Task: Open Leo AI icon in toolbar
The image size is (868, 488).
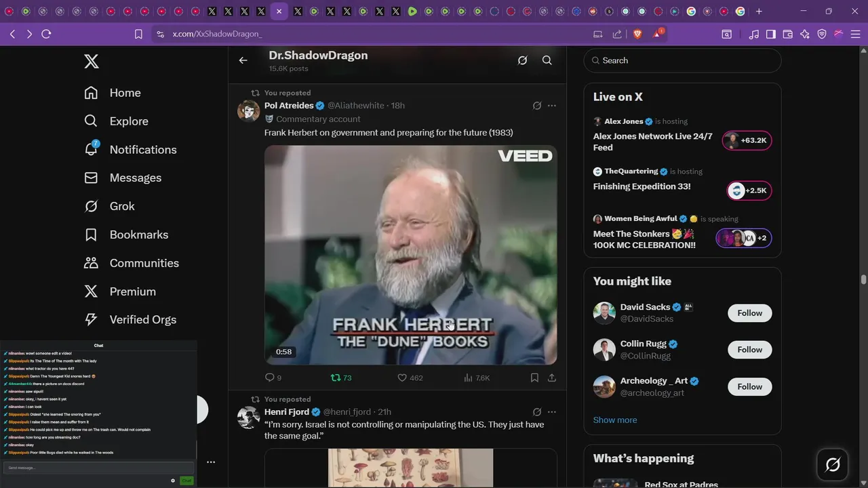Action: coord(805,34)
